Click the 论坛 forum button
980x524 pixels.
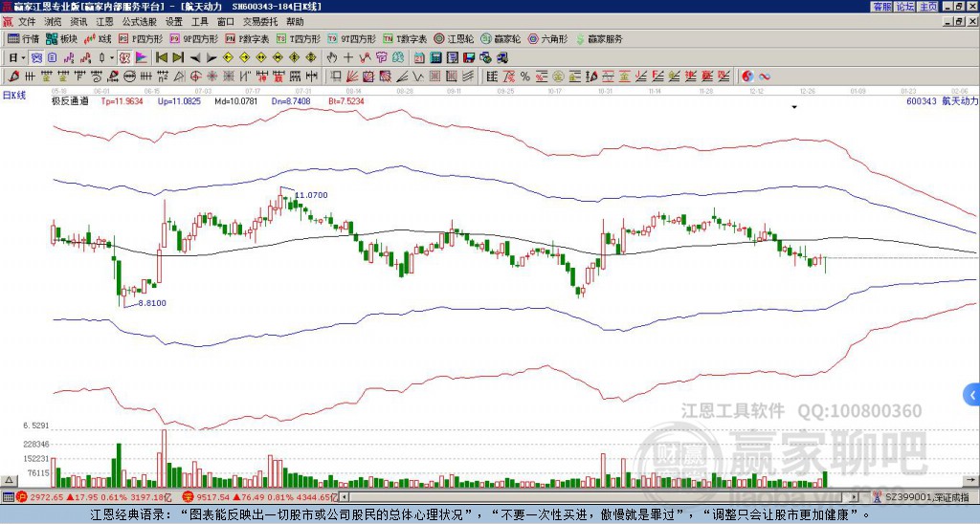pyautogui.click(x=905, y=7)
